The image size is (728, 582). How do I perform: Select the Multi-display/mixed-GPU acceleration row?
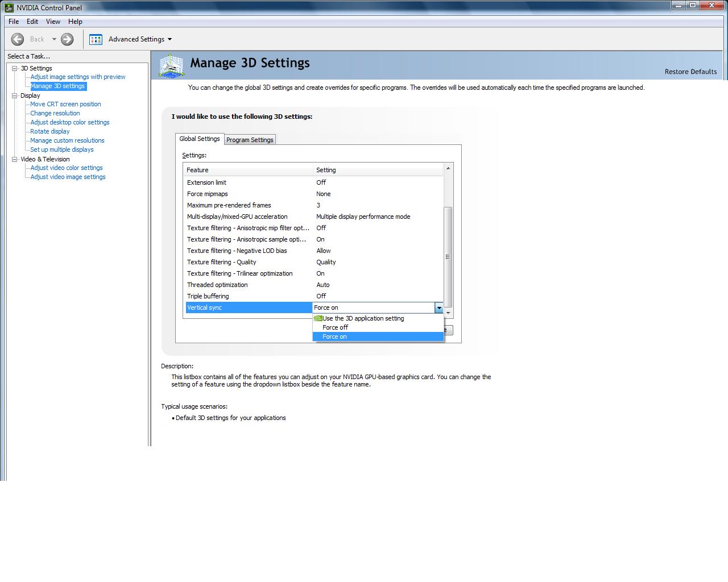point(313,217)
